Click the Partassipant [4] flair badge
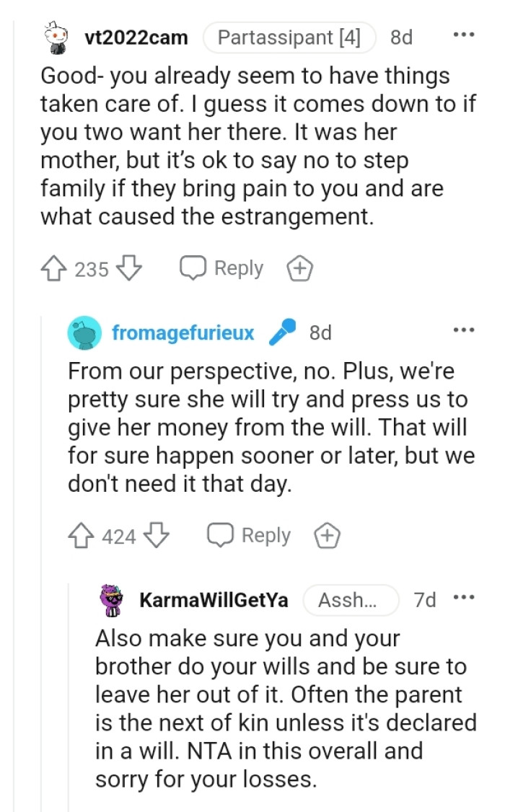Image resolution: width=505 pixels, height=812 pixels. pyautogui.click(x=290, y=37)
